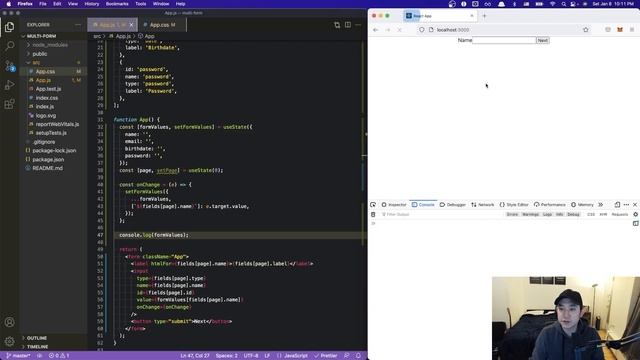Screen dimensions: 640x360
Task: Open Source Control view with badge
Action: [x=9, y=66]
